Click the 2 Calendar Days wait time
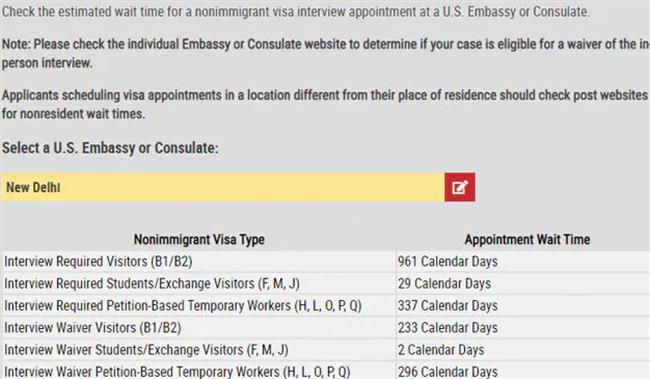Screen dimensions: 650x379 click(441, 350)
